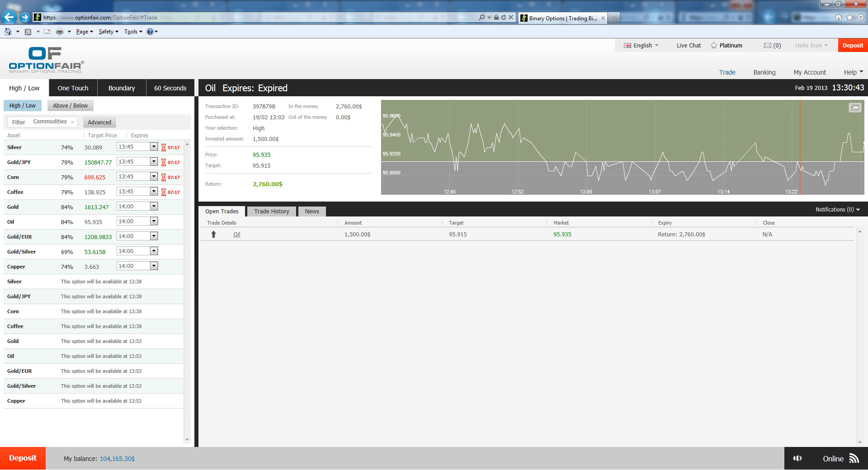
Task: Select the High / Low sub-mode button
Action: coord(22,106)
